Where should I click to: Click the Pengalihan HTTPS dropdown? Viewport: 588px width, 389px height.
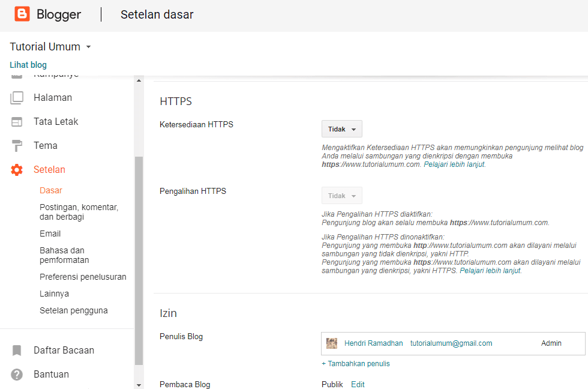point(341,195)
